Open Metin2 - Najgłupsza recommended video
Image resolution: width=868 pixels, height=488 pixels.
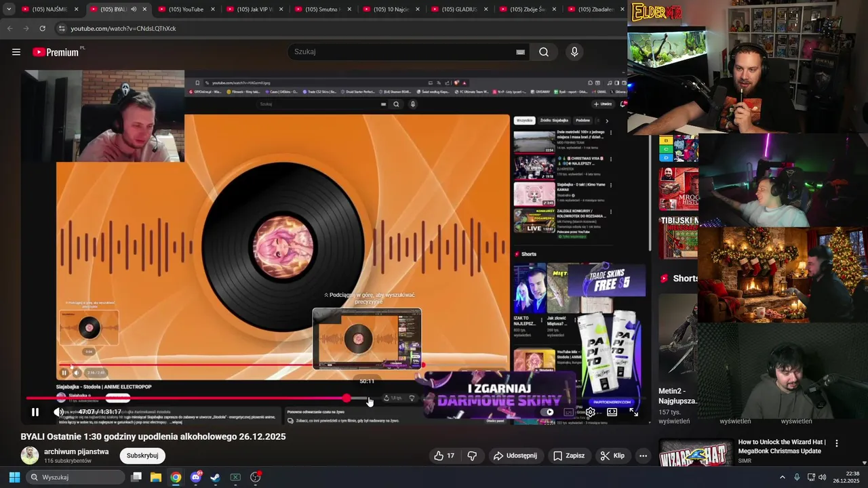click(677, 396)
